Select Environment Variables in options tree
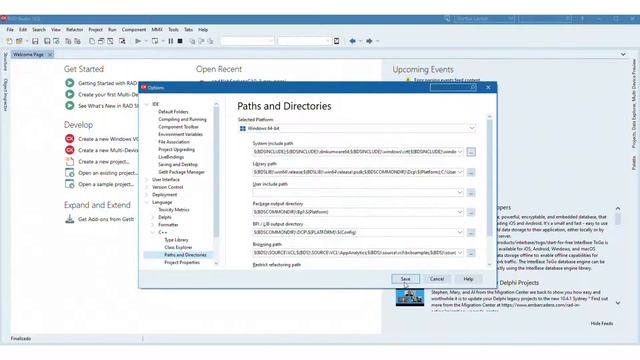Image resolution: width=640 pixels, height=360 pixels. tap(180, 134)
